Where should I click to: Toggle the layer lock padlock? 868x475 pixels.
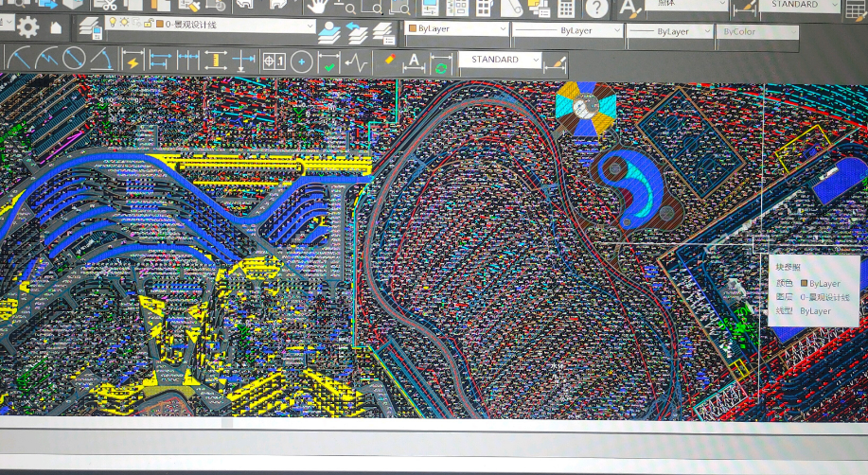point(149,24)
